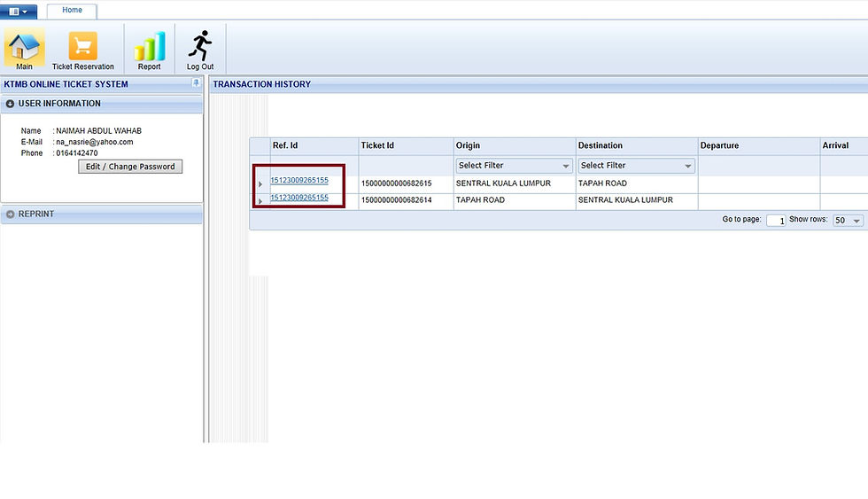Expand the row for Sentral Kuala Lumpur origin

coord(260,183)
